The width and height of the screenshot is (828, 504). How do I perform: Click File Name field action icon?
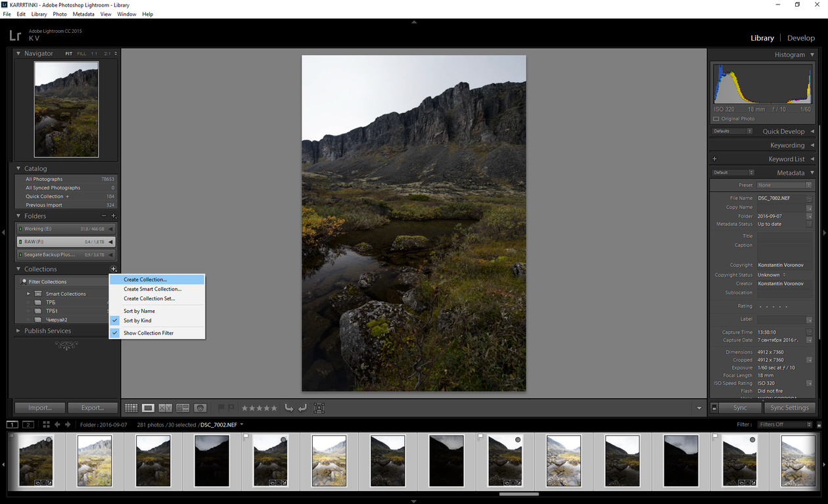(809, 198)
